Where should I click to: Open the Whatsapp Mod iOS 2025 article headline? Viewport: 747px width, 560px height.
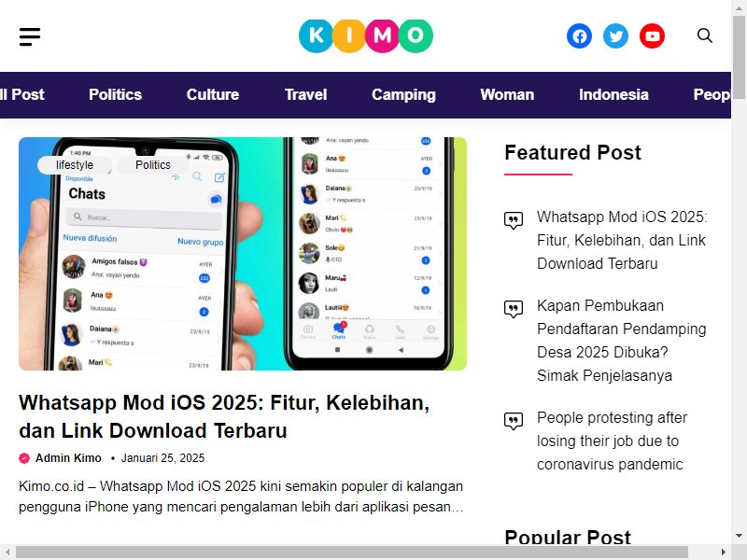(x=224, y=416)
